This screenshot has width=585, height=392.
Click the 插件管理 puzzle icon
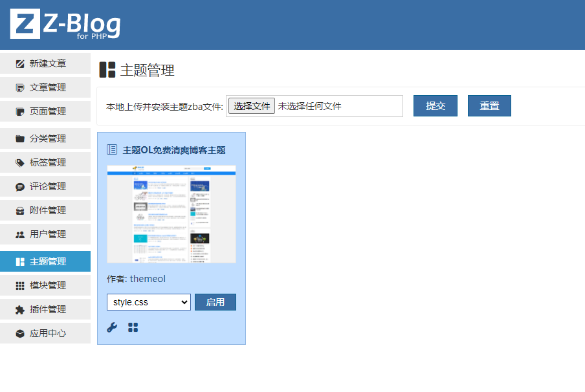point(20,310)
